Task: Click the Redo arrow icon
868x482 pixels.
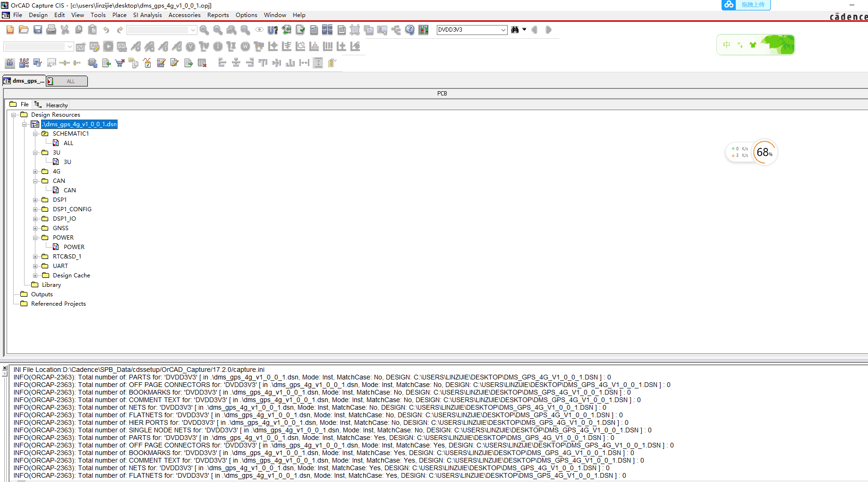Action: [x=120, y=30]
